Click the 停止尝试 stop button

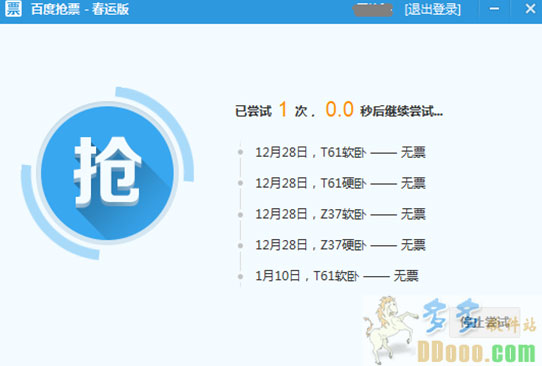(485, 322)
